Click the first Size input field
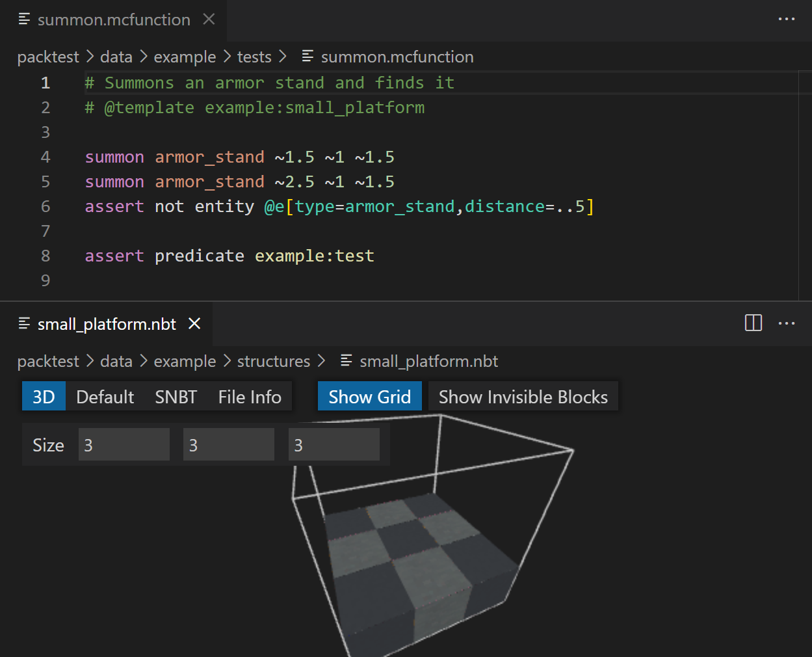Viewport: 812px width, 657px height. pos(124,445)
